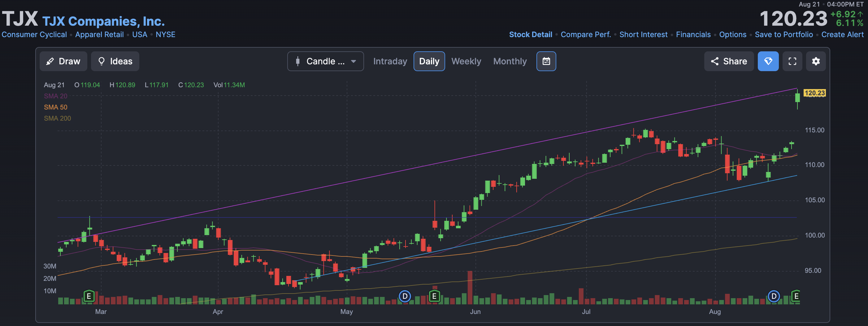Expand the Candle chart type dropdown
Screen dimensions: 868x326
click(325, 61)
